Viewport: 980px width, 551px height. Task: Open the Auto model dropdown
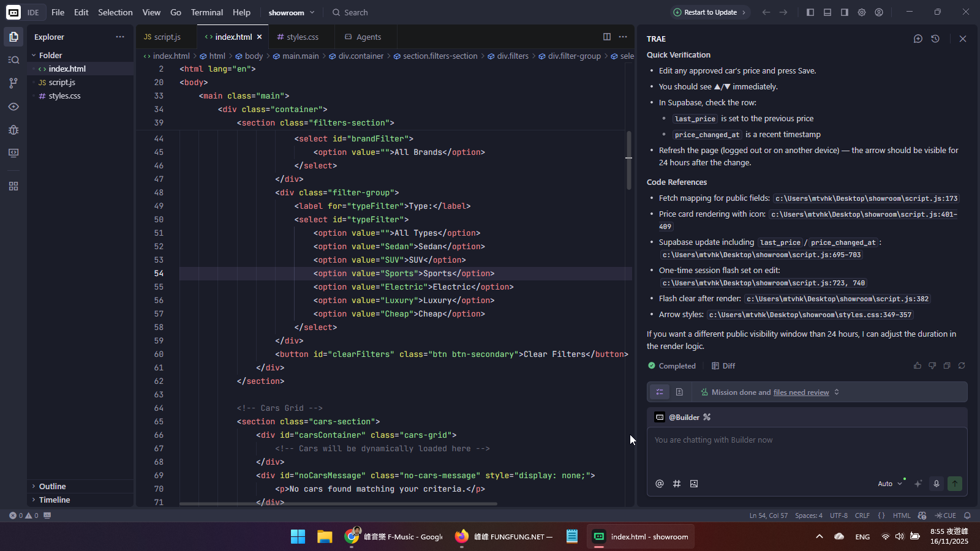click(x=890, y=484)
